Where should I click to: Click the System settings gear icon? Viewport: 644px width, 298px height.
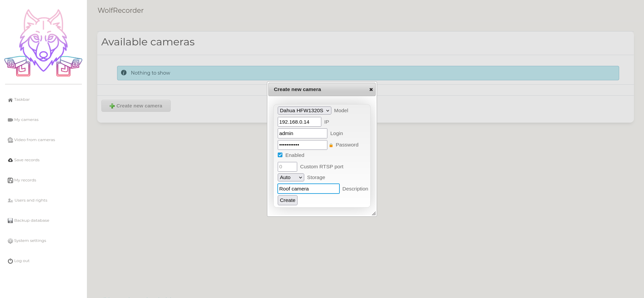[10, 241]
